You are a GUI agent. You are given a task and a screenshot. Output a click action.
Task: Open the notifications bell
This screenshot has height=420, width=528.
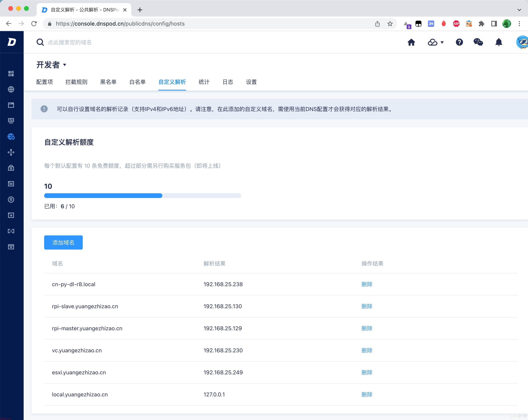point(499,42)
